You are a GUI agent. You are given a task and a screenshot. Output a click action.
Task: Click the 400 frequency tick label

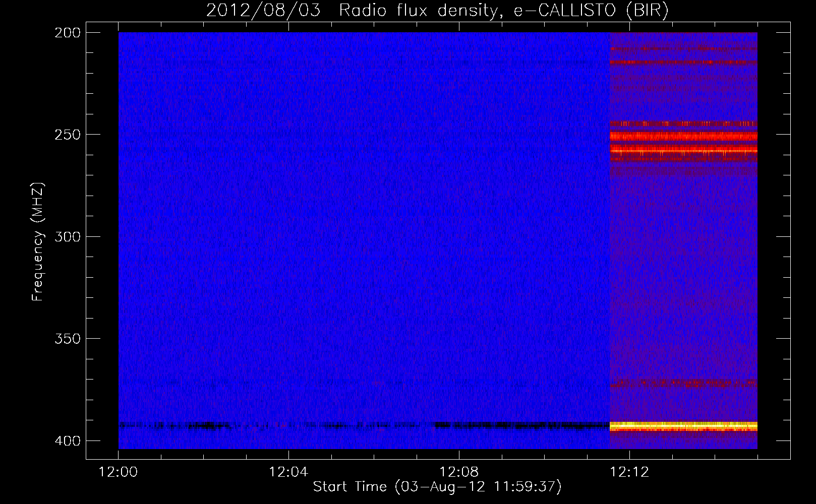pos(68,441)
